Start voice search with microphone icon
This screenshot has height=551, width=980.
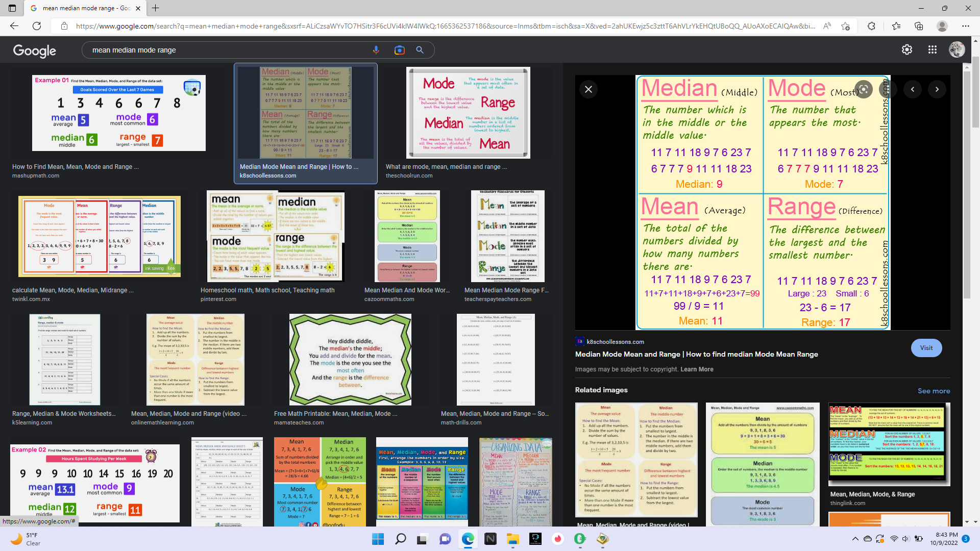point(376,50)
